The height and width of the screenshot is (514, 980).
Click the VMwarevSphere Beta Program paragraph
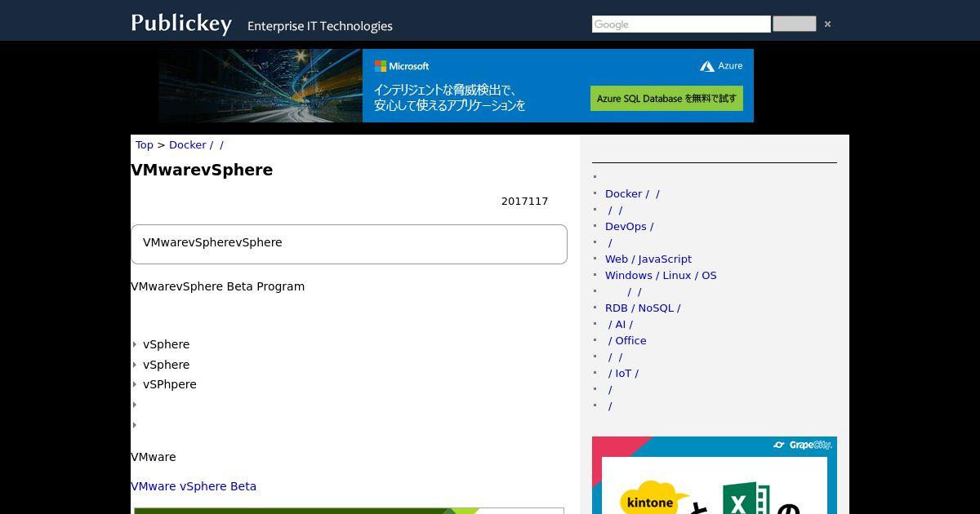tap(218, 286)
